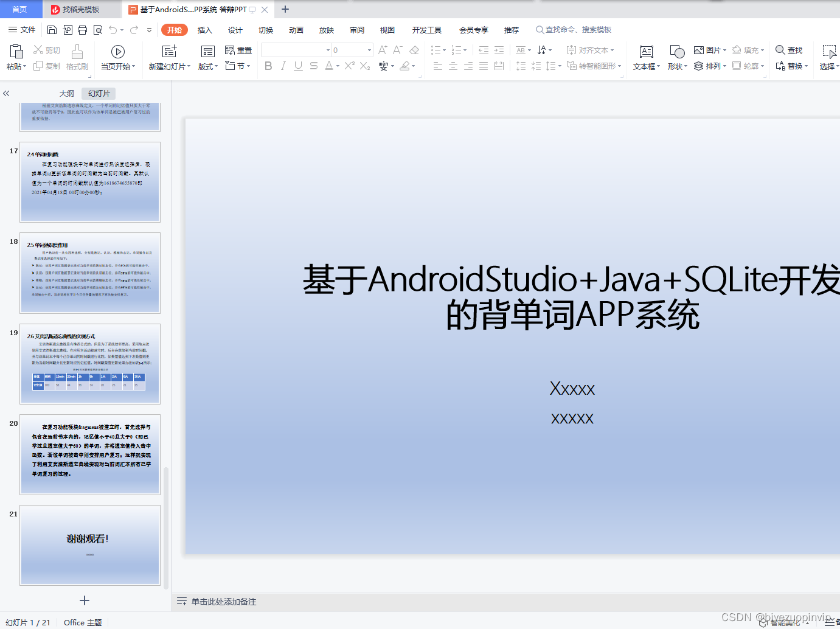The width and height of the screenshot is (840, 629).
Task: Open the 版式 layout dropdown
Action: tap(207, 66)
